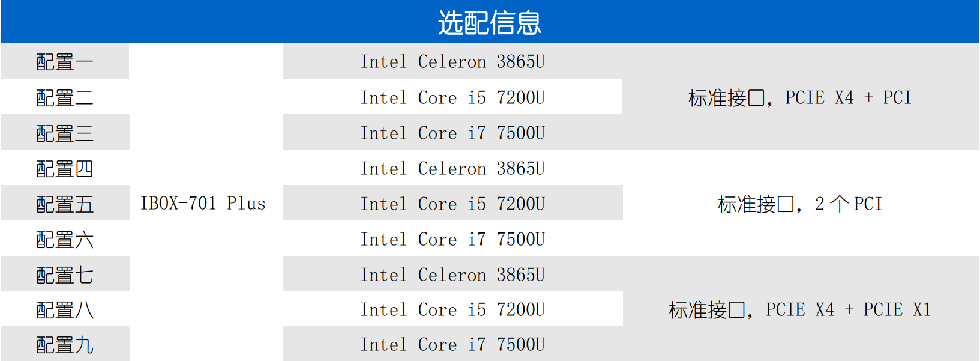Select the 配置二 row label
Image resolution: width=980 pixels, height=361 pixels.
coord(65,97)
